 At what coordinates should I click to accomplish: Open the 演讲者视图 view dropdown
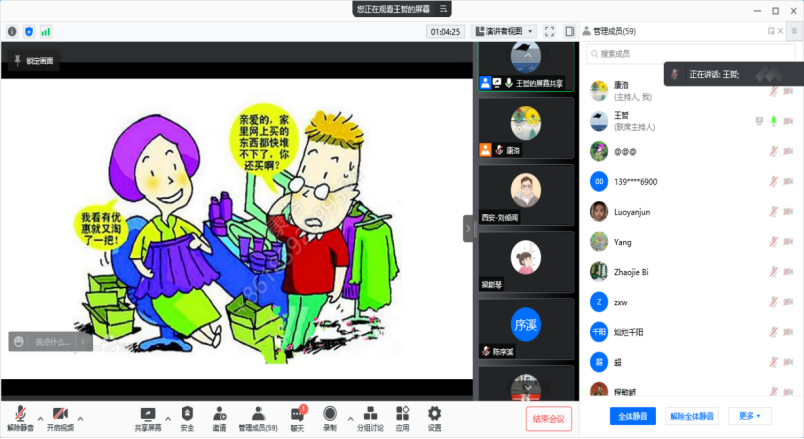504,31
